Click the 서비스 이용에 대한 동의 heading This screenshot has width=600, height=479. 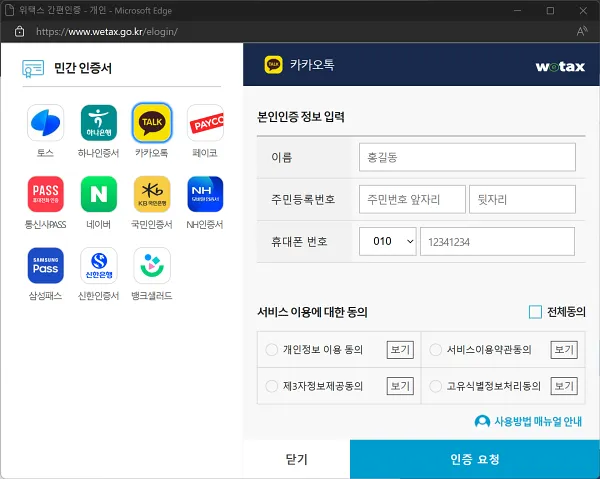click(x=312, y=312)
